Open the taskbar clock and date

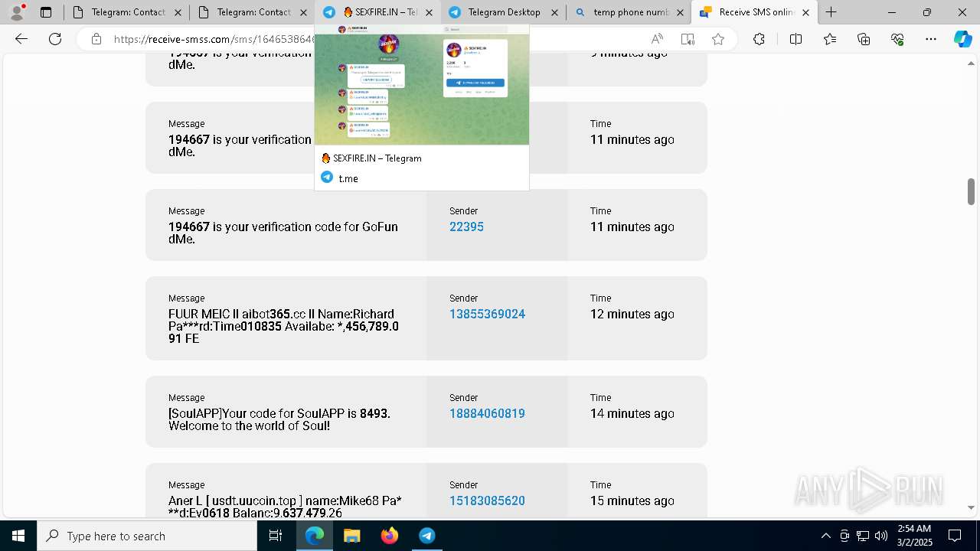point(914,536)
